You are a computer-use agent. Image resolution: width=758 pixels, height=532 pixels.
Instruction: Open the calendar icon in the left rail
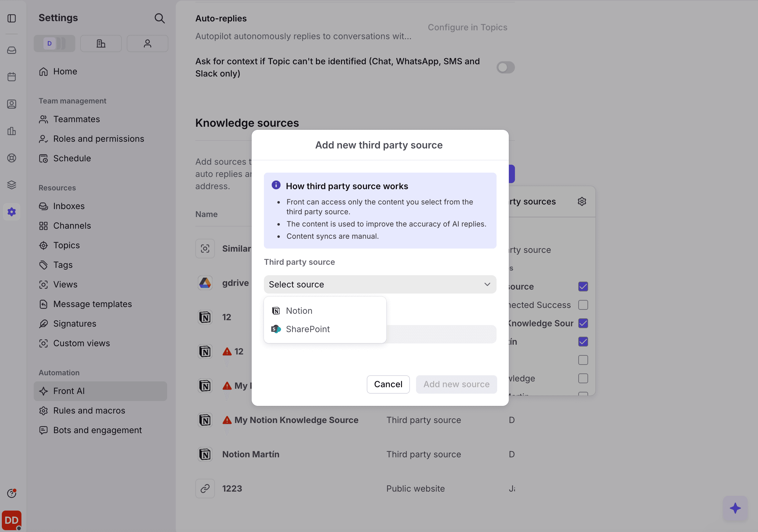coord(12,77)
